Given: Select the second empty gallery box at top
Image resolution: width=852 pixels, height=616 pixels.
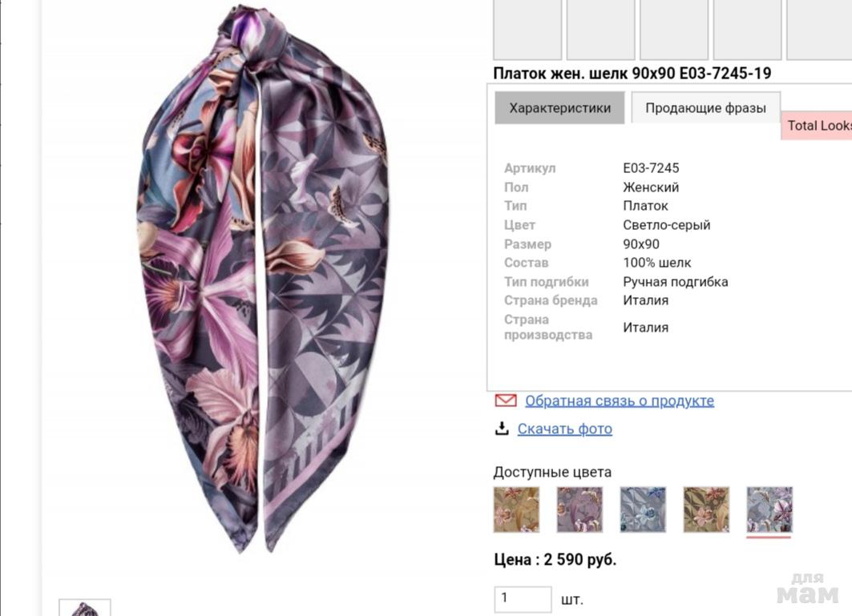Looking at the screenshot, I should coord(600,29).
